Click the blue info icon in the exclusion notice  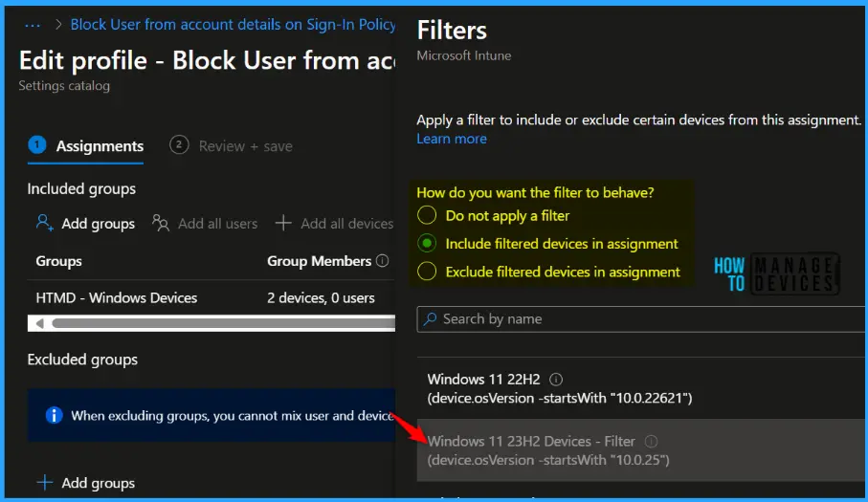point(54,415)
